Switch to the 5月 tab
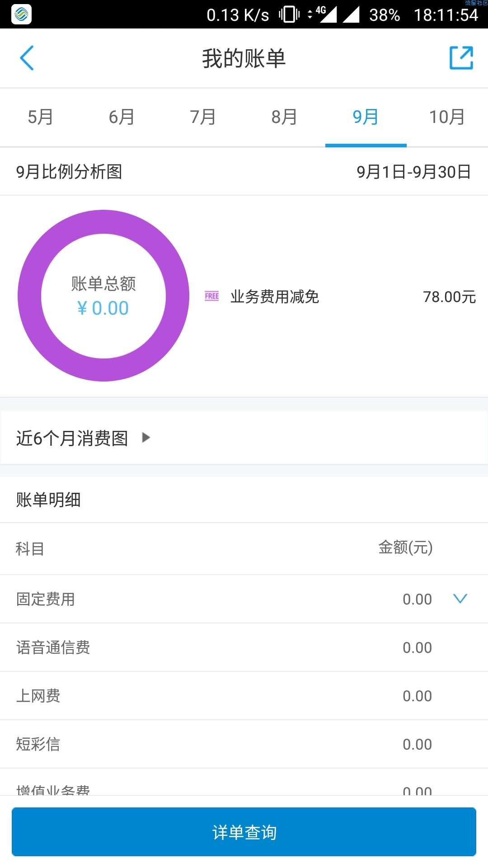 41,117
